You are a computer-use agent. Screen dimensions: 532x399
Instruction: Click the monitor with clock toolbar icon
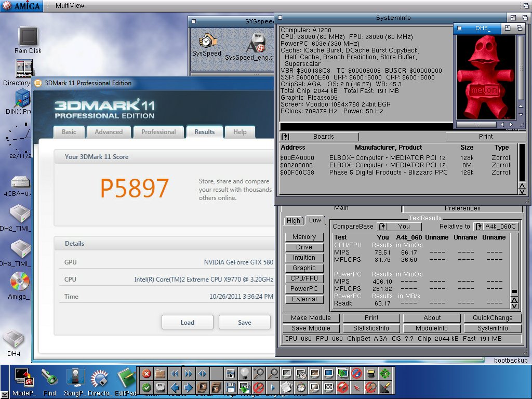click(x=301, y=374)
